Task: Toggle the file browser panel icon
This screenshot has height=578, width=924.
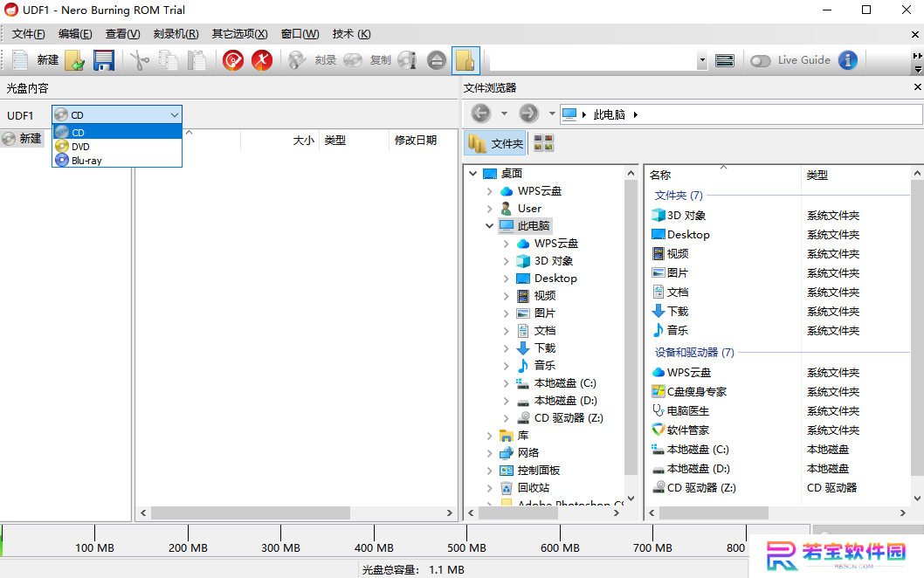Action: tap(465, 60)
